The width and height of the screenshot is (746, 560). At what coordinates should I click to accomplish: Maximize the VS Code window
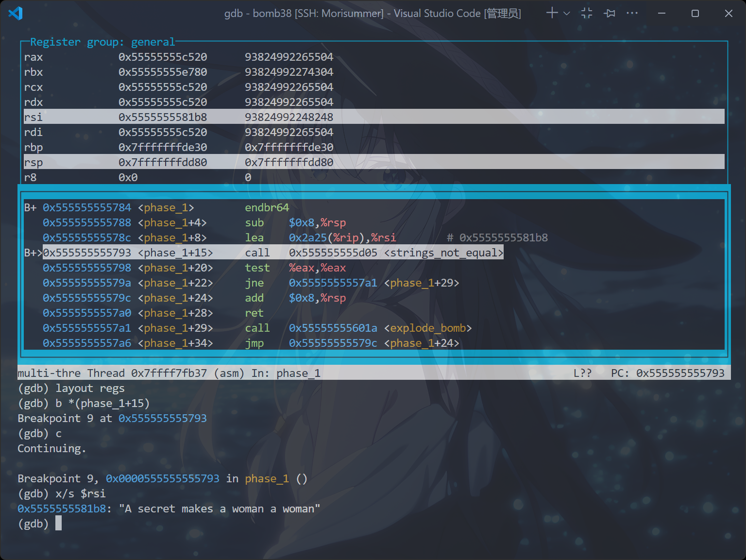695,13
